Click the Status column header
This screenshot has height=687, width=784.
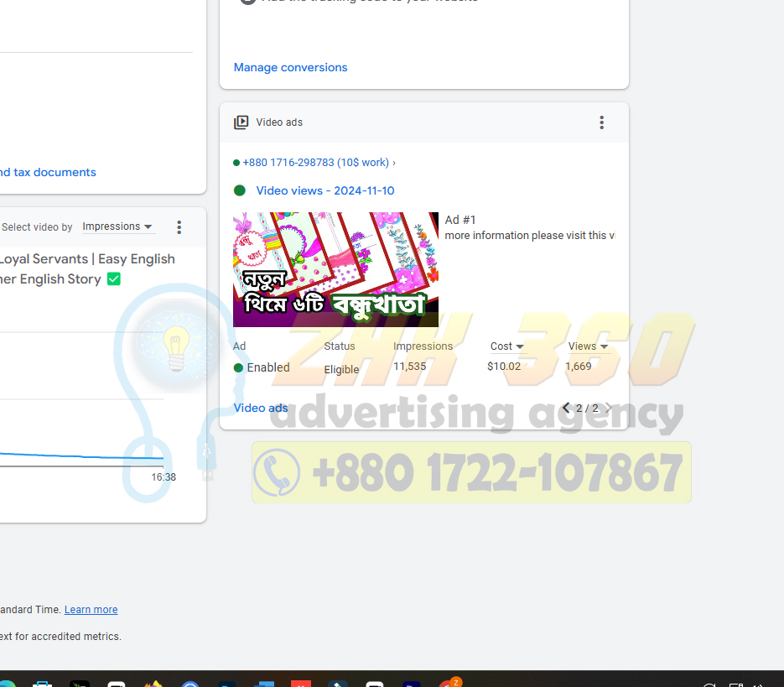click(340, 346)
